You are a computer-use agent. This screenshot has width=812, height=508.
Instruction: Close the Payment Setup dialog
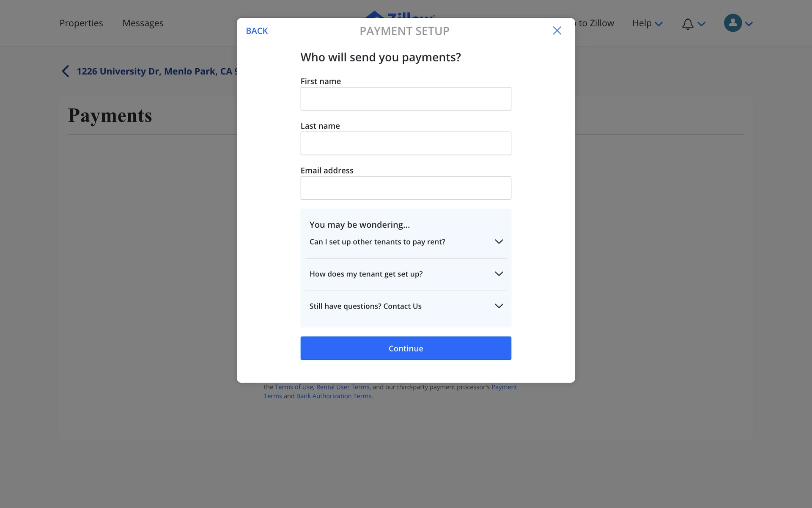coord(557,30)
